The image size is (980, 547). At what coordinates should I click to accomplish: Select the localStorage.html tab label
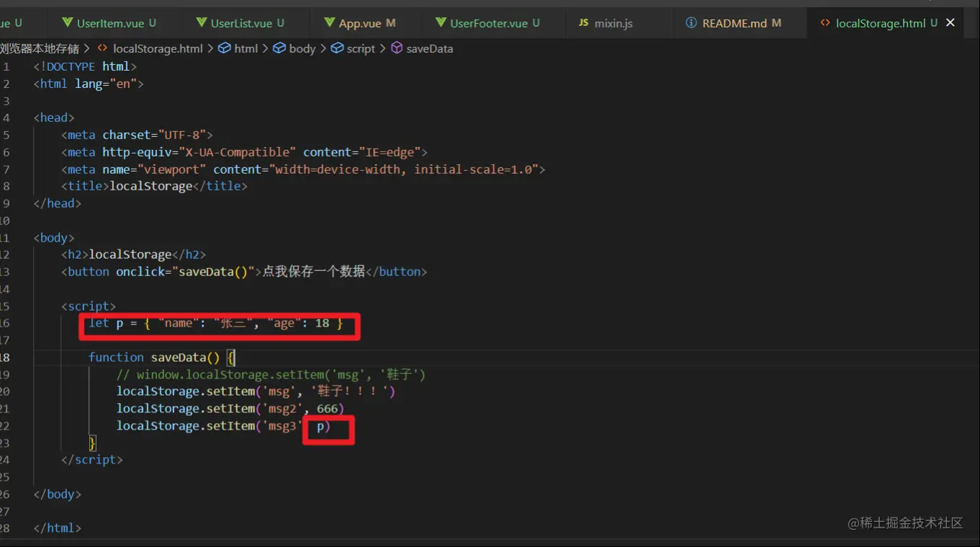pos(880,23)
